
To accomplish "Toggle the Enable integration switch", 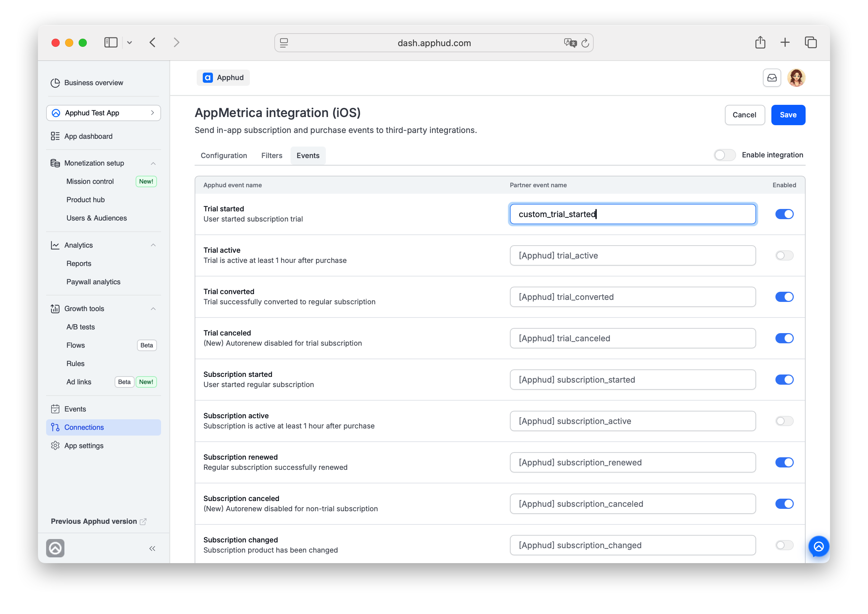I will [x=725, y=155].
